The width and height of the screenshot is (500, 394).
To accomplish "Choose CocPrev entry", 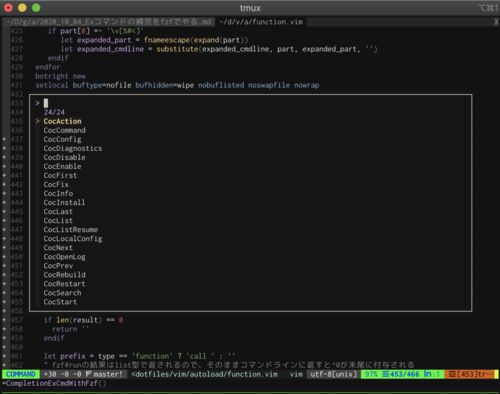I will [58, 266].
